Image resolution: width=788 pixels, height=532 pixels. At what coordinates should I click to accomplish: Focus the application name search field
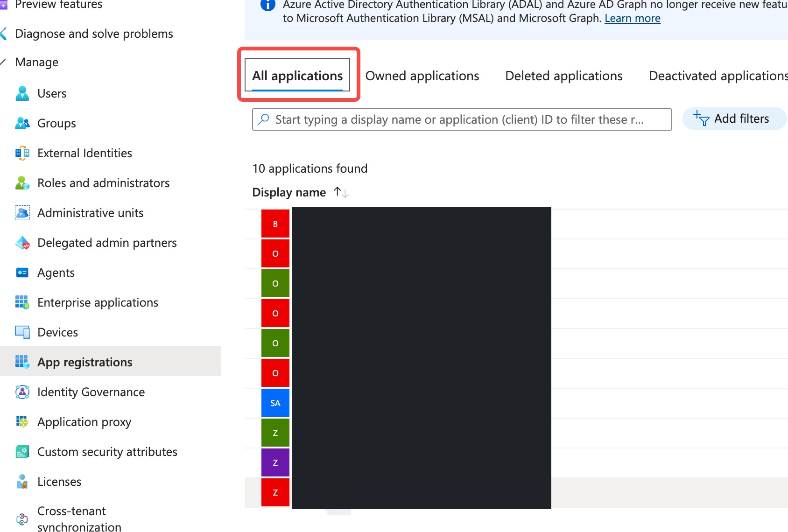(462, 119)
